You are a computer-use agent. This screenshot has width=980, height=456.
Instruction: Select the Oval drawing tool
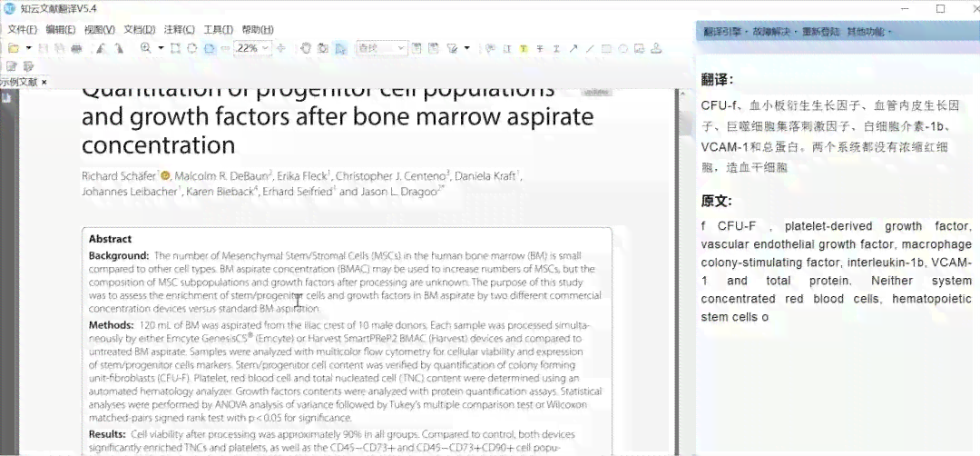pos(623,48)
